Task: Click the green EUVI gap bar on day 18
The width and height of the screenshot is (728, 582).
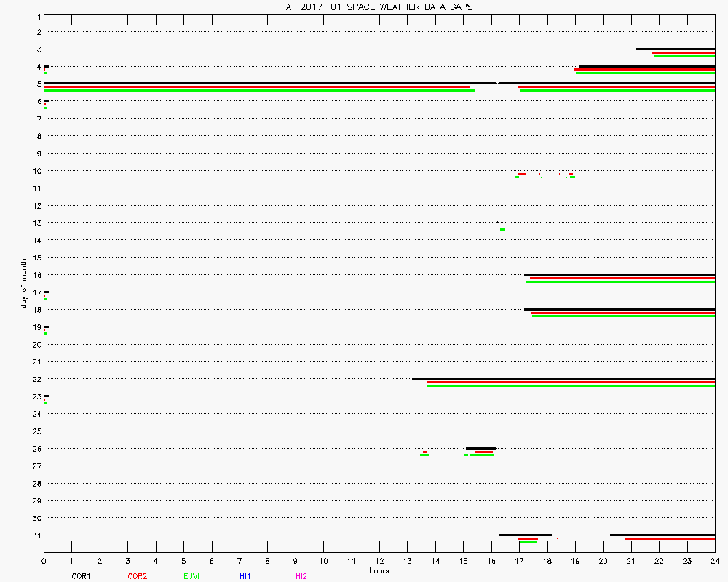Action: pos(623,316)
